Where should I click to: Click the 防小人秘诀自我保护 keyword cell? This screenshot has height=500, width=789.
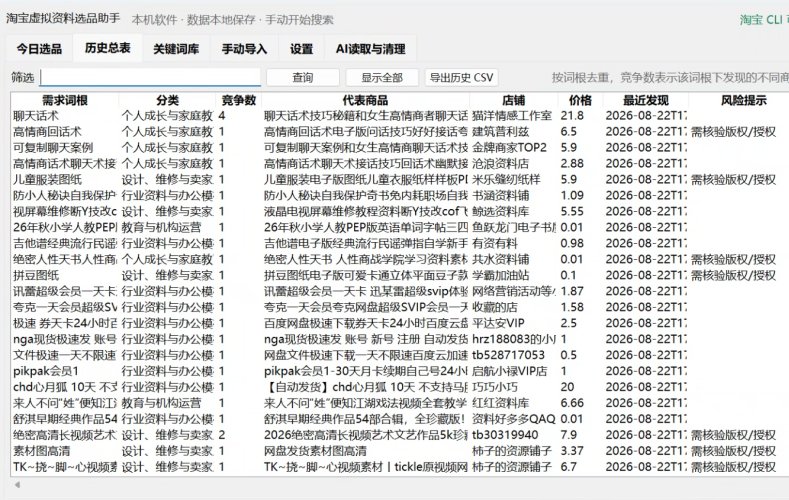point(65,196)
